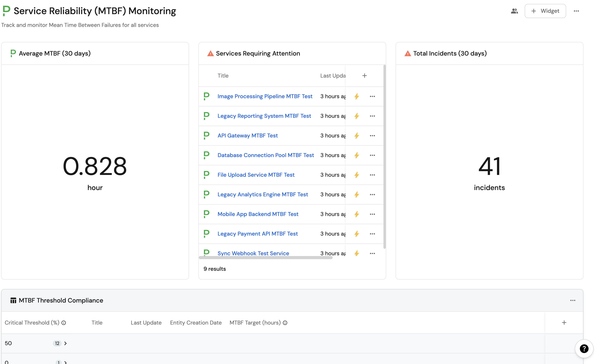Open ellipsis menu for Mobile App Backend row
This screenshot has height=364, width=596.
372,214
